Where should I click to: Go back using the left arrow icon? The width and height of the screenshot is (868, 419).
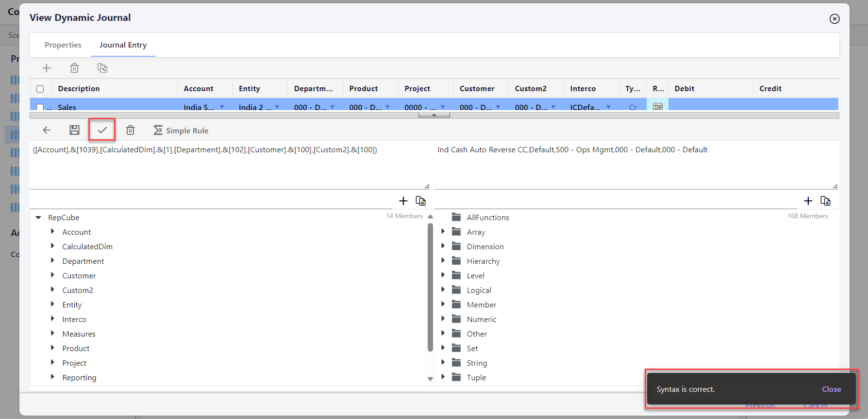pyautogui.click(x=47, y=130)
